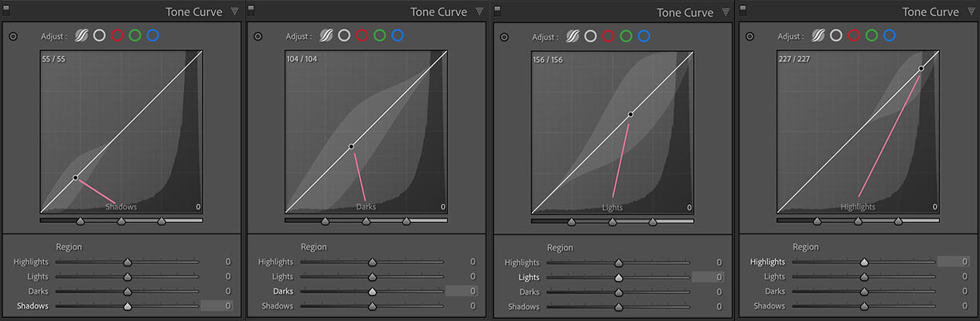Click the 227 / 227 readout text
The width and height of the screenshot is (980, 321).
click(x=795, y=59)
